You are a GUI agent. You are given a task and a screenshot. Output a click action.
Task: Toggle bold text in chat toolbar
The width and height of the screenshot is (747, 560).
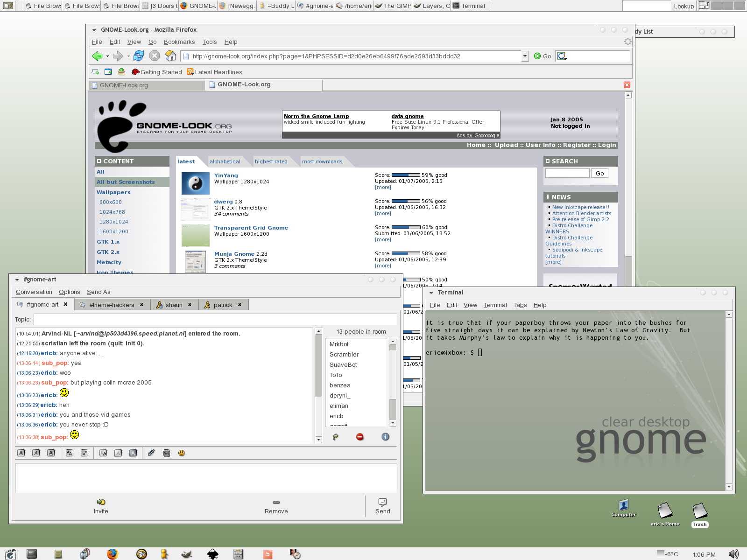[21, 453]
